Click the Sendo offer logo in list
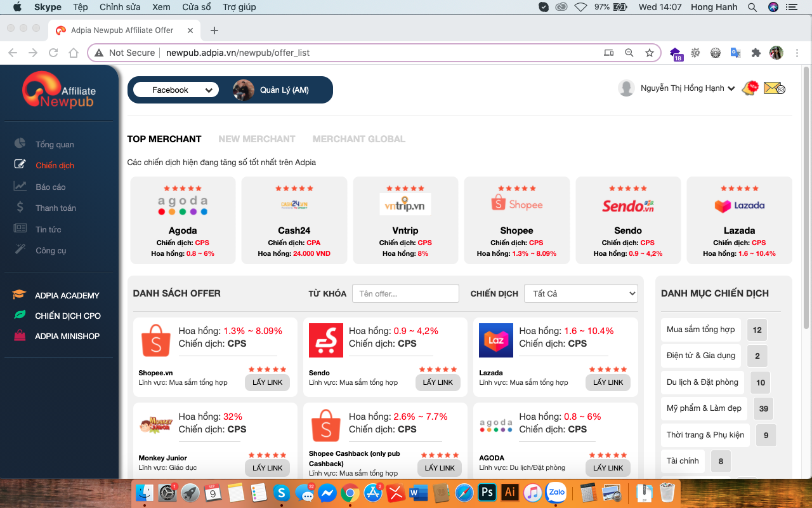This screenshot has height=508, width=812. [x=326, y=340]
